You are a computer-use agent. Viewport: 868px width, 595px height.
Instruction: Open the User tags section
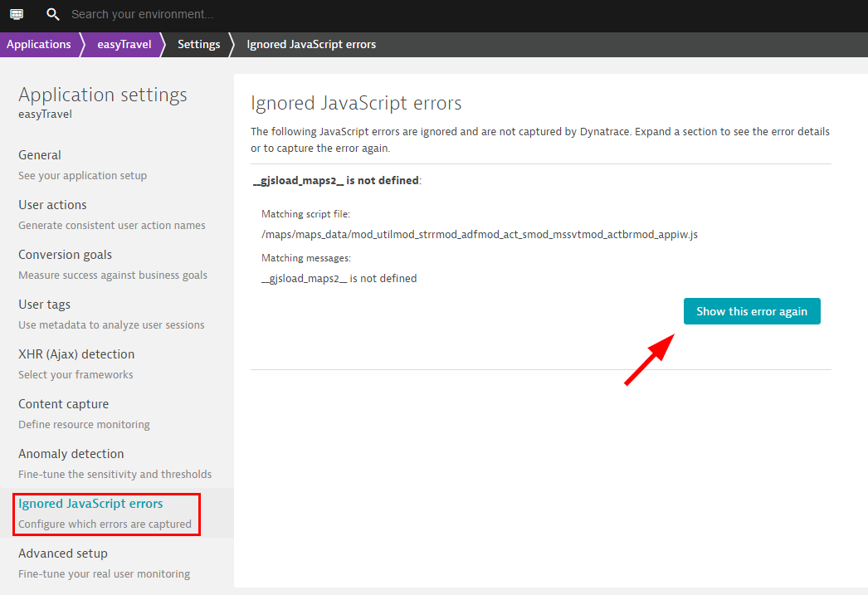(x=44, y=305)
